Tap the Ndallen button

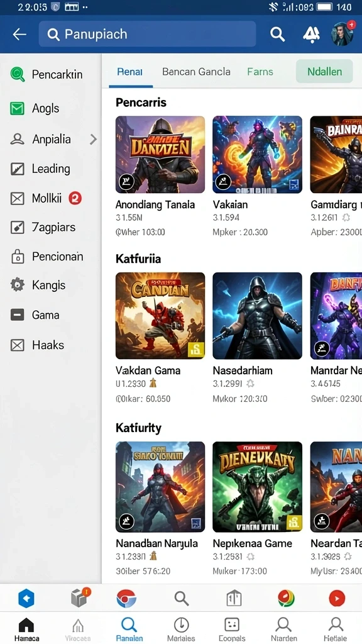(x=324, y=72)
